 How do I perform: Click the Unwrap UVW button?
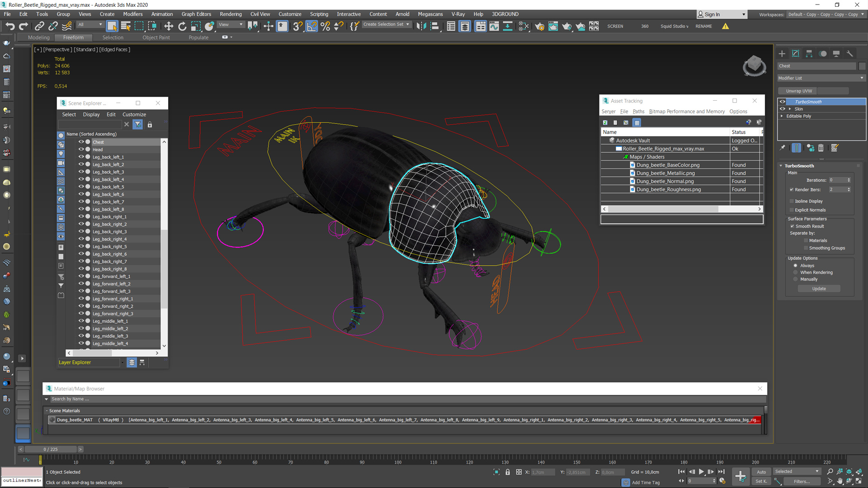tap(798, 91)
